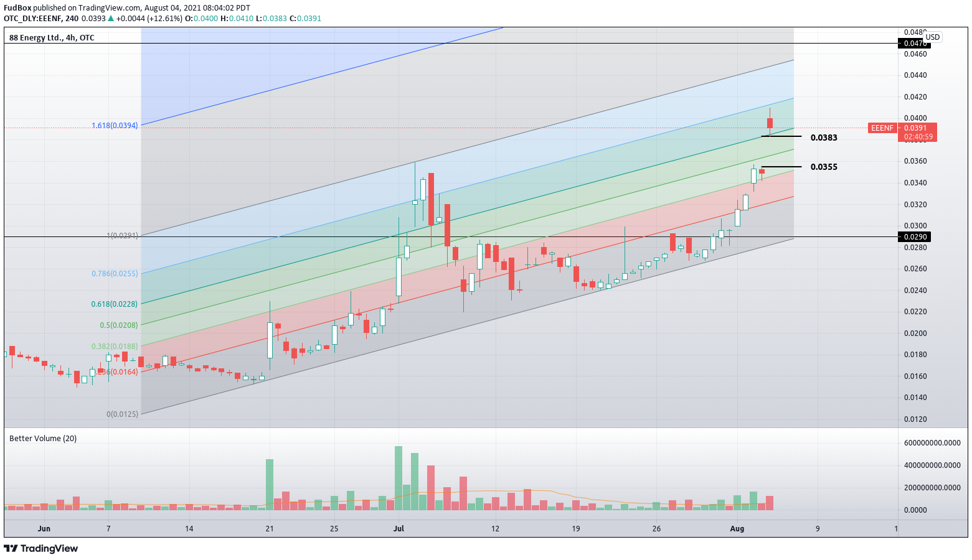The width and height of the screenshot is (972, 560).
Task: Click the 02:40:59 bar countdown timer
Action: [918, 137]
